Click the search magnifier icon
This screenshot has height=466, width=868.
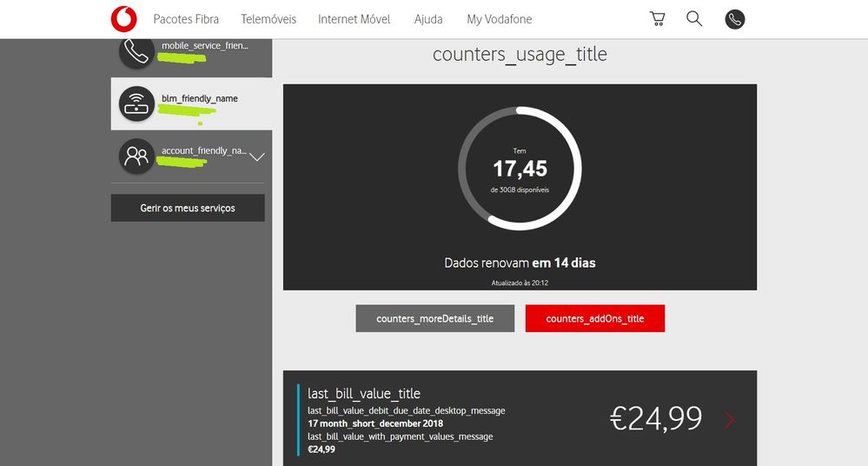pos(693,19)
